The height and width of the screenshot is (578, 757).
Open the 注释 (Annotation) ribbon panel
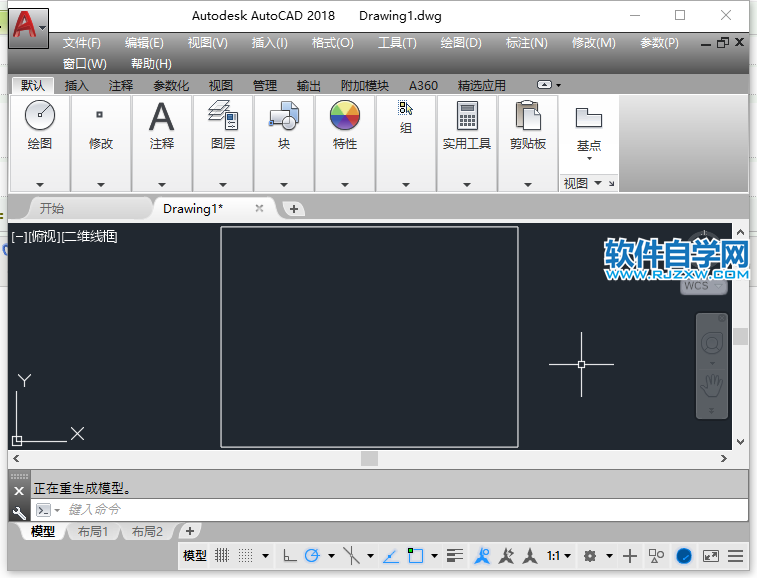162,125
